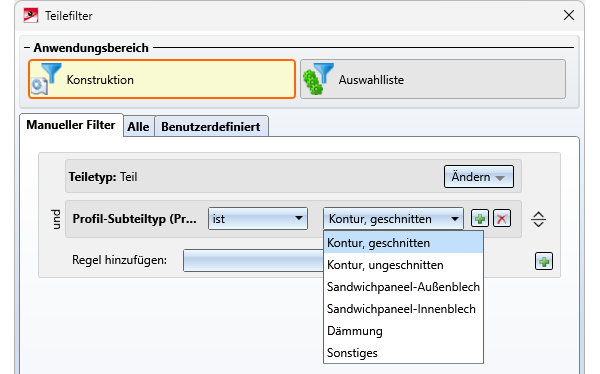
Task: Open the Alle tab
Action: 139,126
